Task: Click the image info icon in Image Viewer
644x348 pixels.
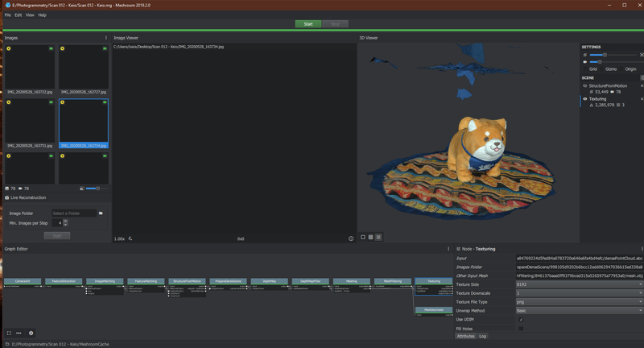Action: (351, 238)
